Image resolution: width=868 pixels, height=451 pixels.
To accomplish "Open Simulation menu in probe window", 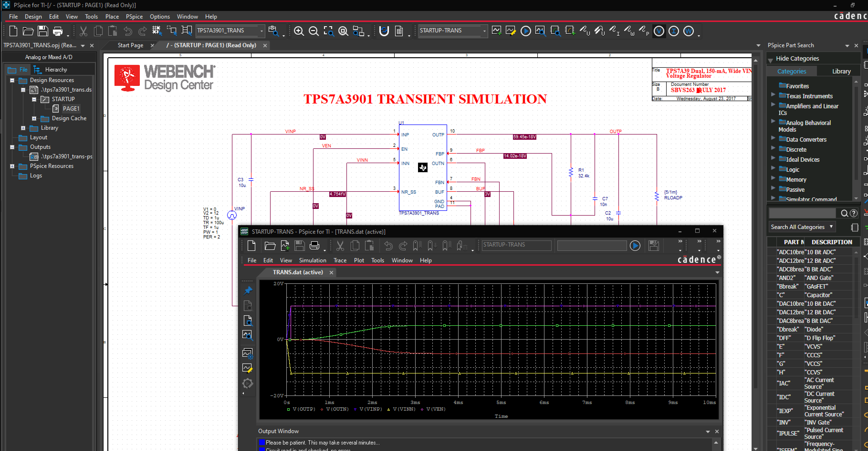I will coord(312,260).
